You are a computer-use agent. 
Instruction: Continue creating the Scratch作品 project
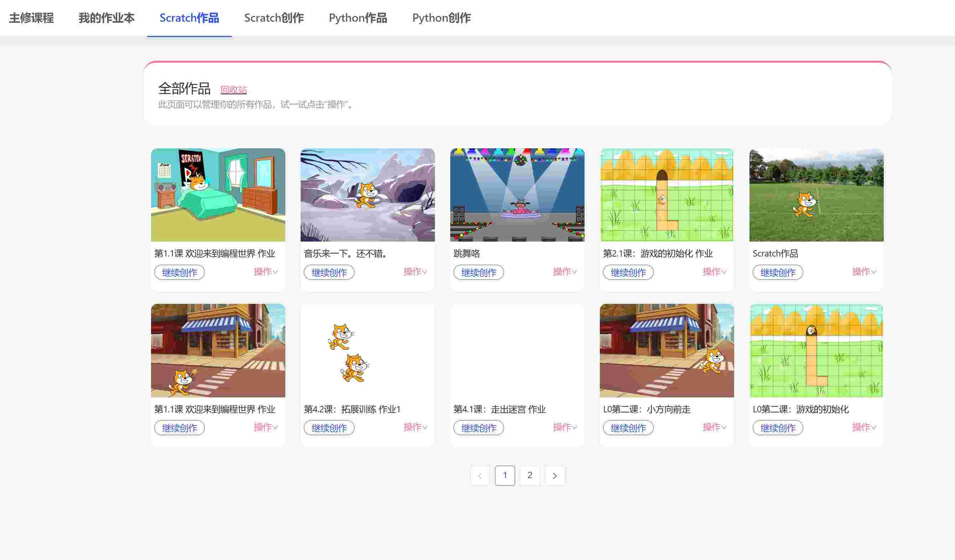[x=778, y=272]
